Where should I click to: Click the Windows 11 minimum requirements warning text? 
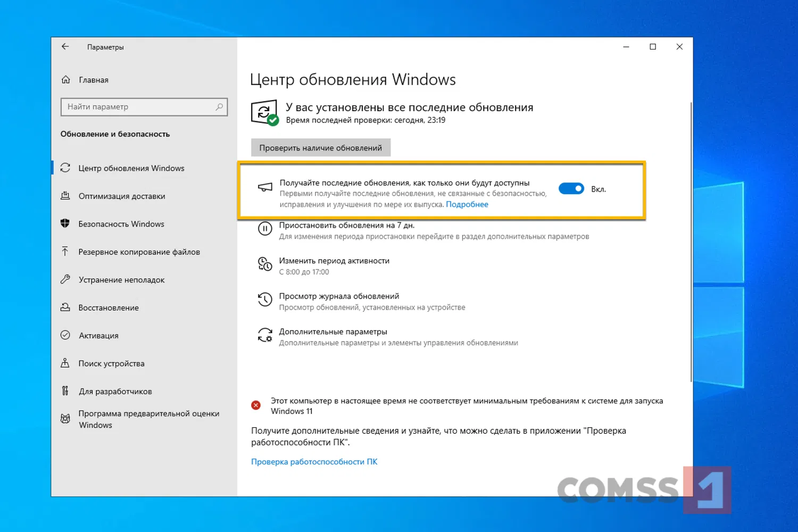point(467,406)
